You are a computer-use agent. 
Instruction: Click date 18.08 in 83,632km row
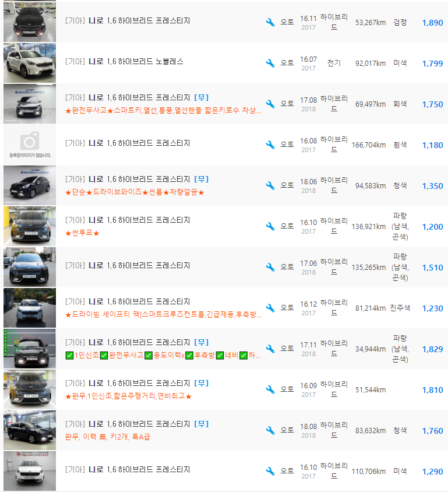309,427
